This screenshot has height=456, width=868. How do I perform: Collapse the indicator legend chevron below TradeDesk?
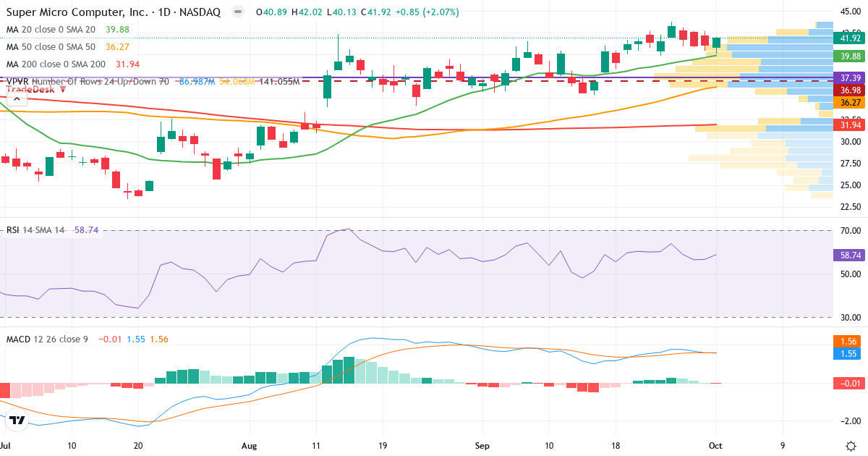pos(16,100)
